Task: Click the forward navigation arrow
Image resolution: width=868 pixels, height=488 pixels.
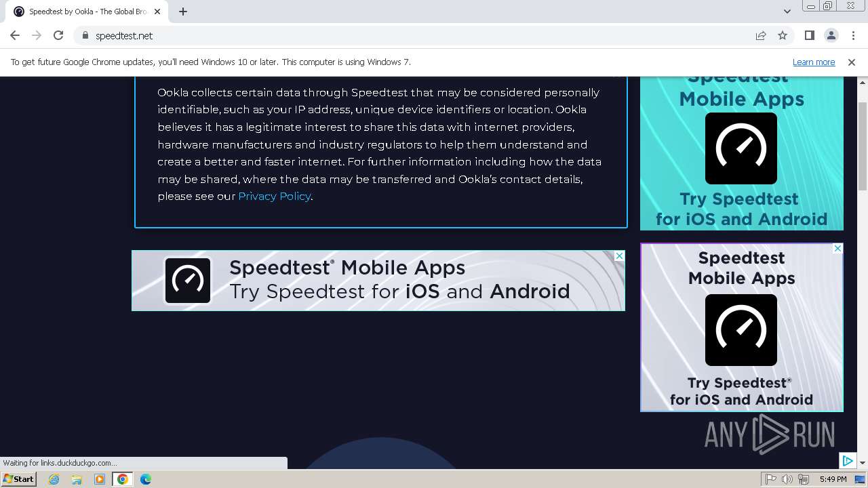Action: pos(37,35)
